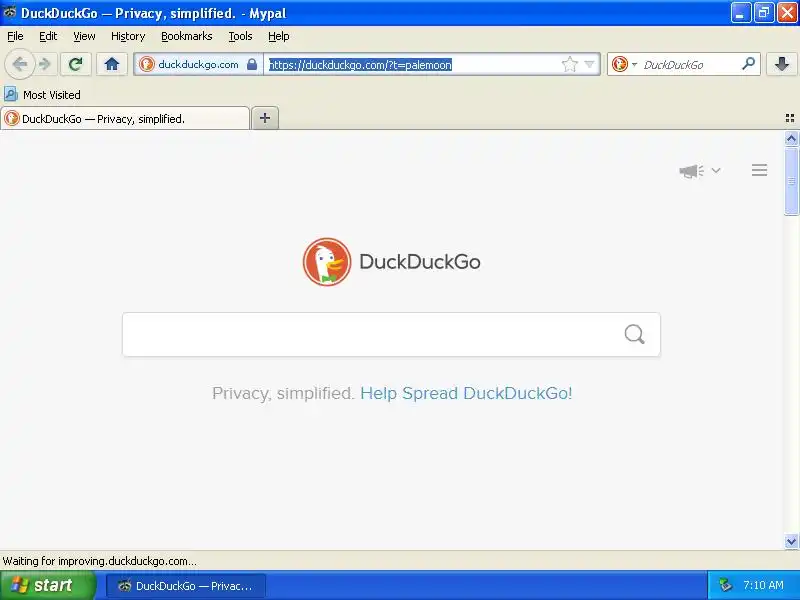Click the scrollbar down arrow
800x600 pixels.
tap(791, 541)
